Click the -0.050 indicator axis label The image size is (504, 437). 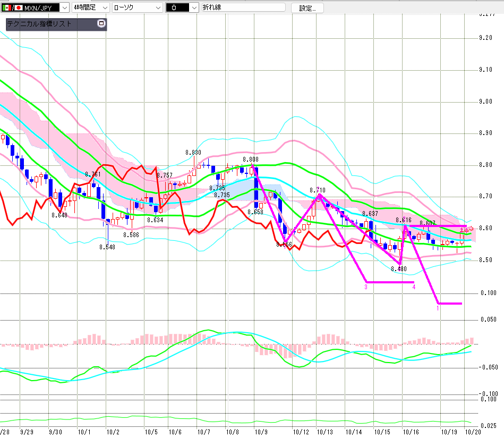(488, 367)
